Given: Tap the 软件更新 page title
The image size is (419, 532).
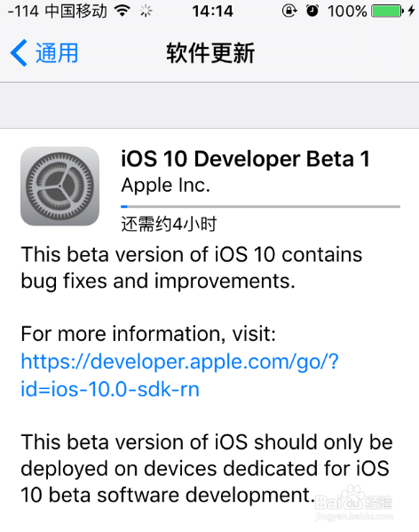Looking at the screenshot, I should click(x=210, y=53).
